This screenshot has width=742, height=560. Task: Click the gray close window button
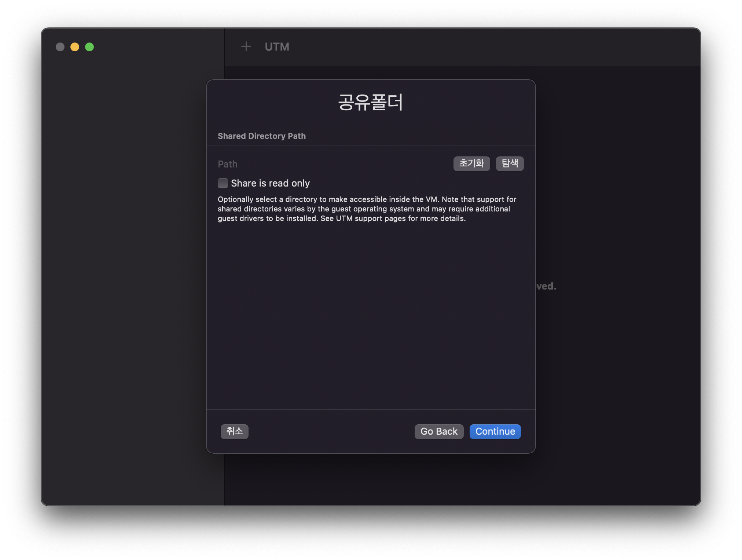pyautogui.click(x=60, y=47)
